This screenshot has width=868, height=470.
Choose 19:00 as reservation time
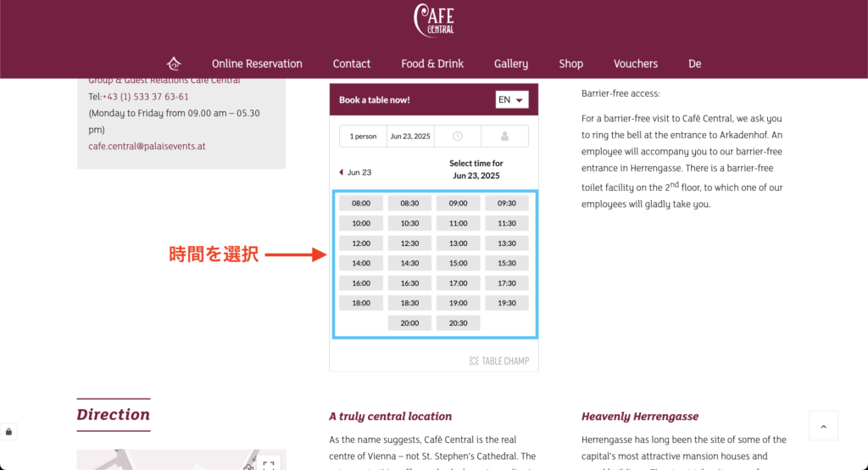click(x=459, y=303)
